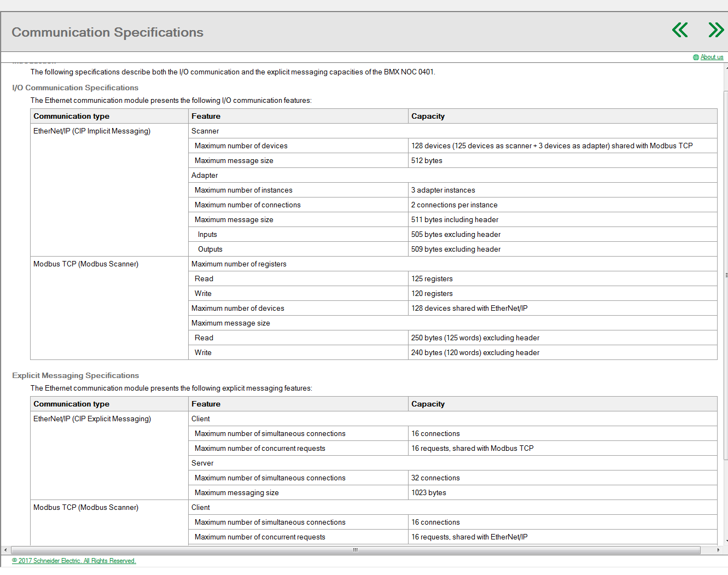Click the Communication Specifications page title

107,32
